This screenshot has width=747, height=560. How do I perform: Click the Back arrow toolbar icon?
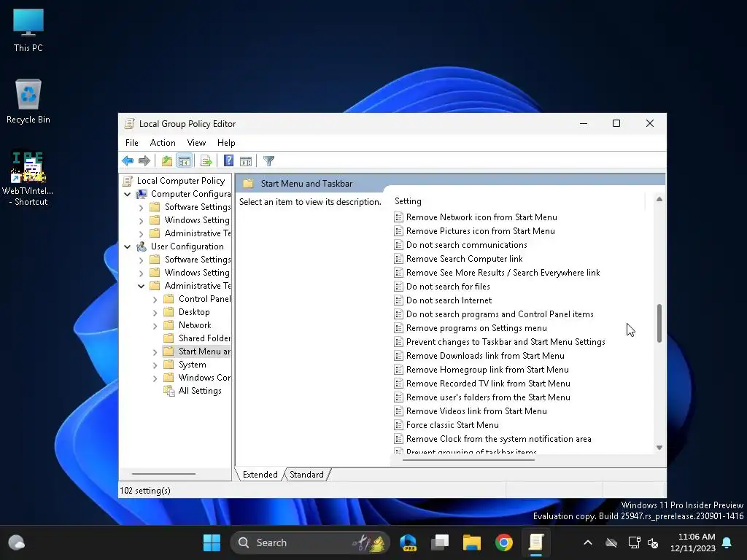[x=128, y=161]
